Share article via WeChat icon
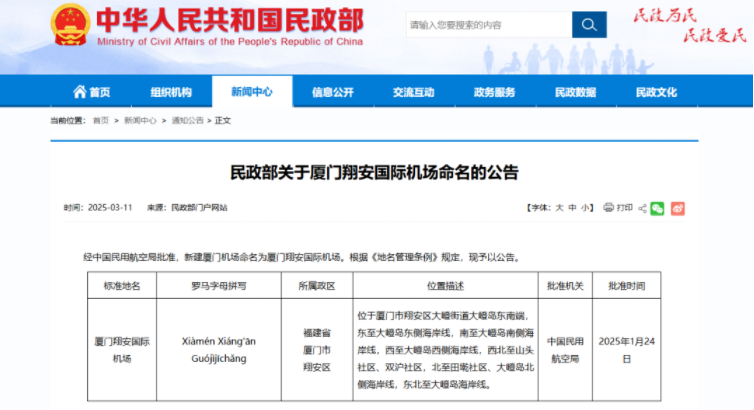 (657, 208)
